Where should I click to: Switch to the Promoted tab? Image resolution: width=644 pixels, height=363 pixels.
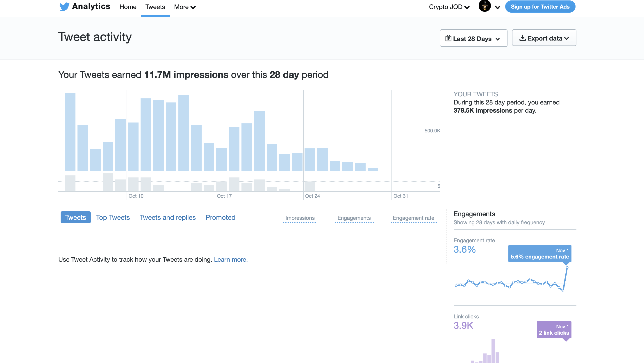220,218
